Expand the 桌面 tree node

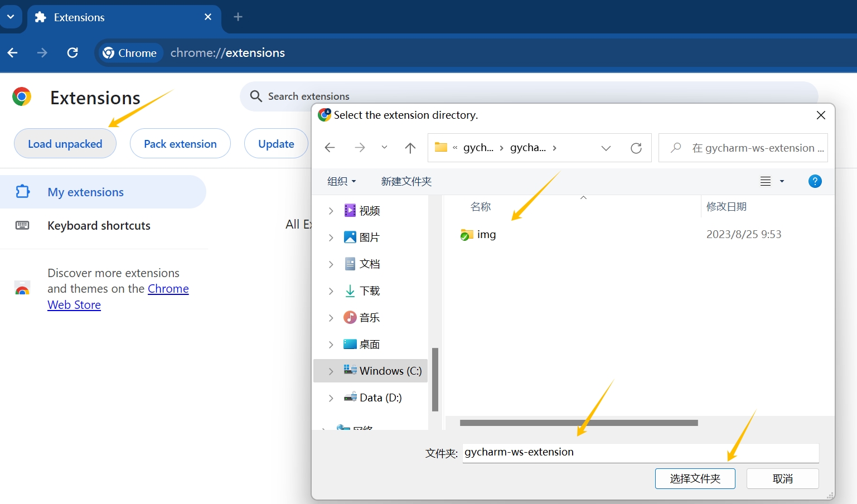[x=331, y=345]
